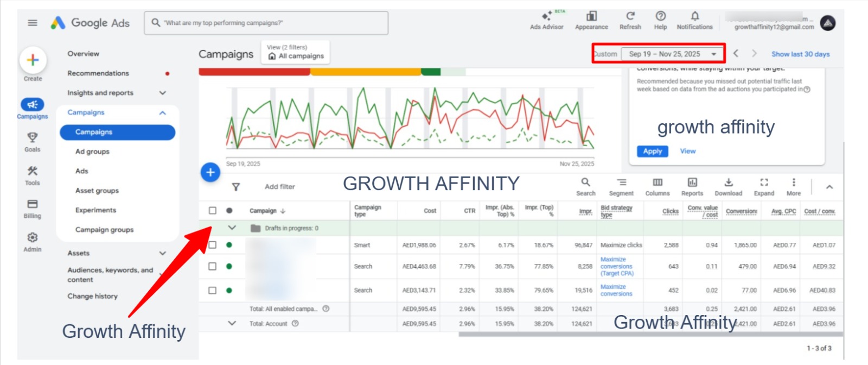Click the Download icon in table toolbar

click(728, 182)
